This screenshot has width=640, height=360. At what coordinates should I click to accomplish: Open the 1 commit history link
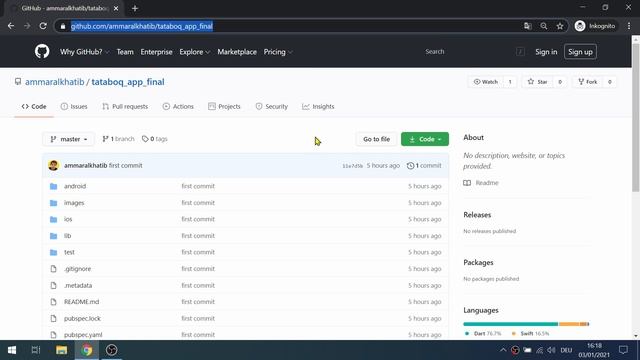(424, 165)
